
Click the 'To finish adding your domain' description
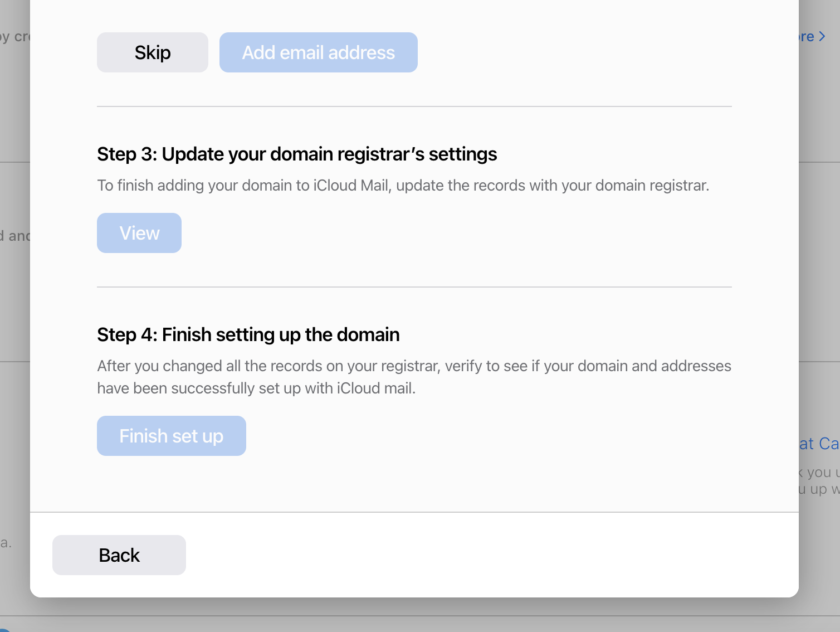403,185
